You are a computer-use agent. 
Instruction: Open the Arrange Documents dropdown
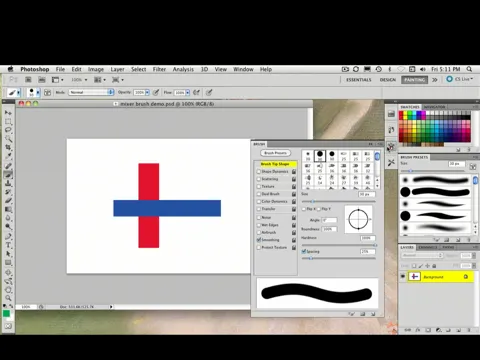pyautogui.click(x=100, y=80)
